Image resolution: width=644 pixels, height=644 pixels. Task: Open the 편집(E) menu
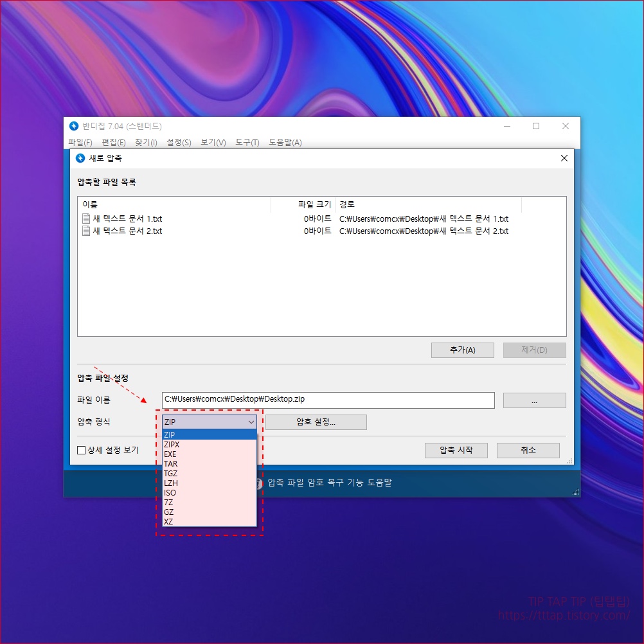[114, 143]
